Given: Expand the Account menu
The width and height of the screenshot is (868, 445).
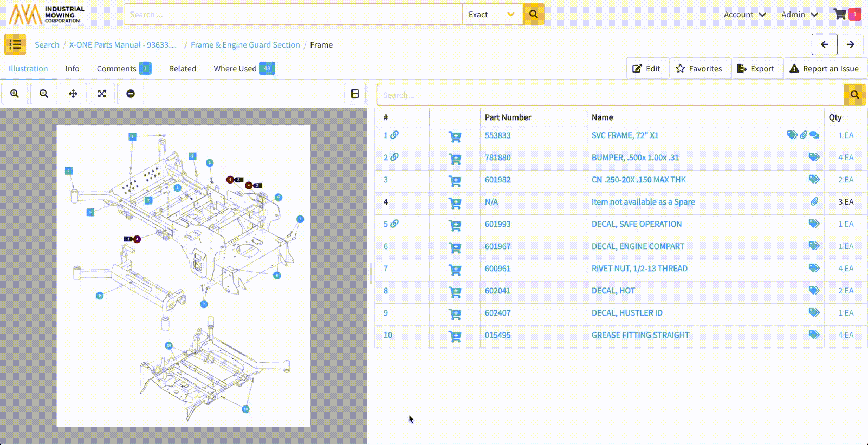Looking at the screenshot, I should pos(744,15).
